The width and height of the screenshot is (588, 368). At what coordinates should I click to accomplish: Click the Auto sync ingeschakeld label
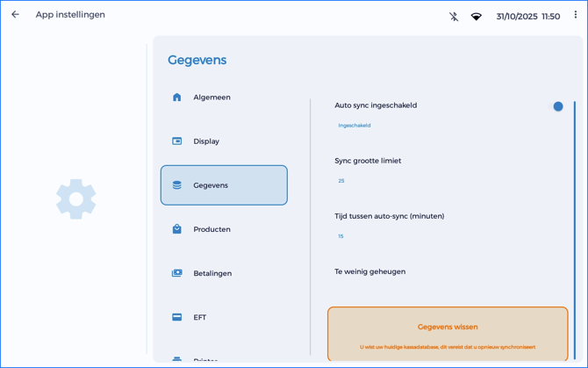376,105
